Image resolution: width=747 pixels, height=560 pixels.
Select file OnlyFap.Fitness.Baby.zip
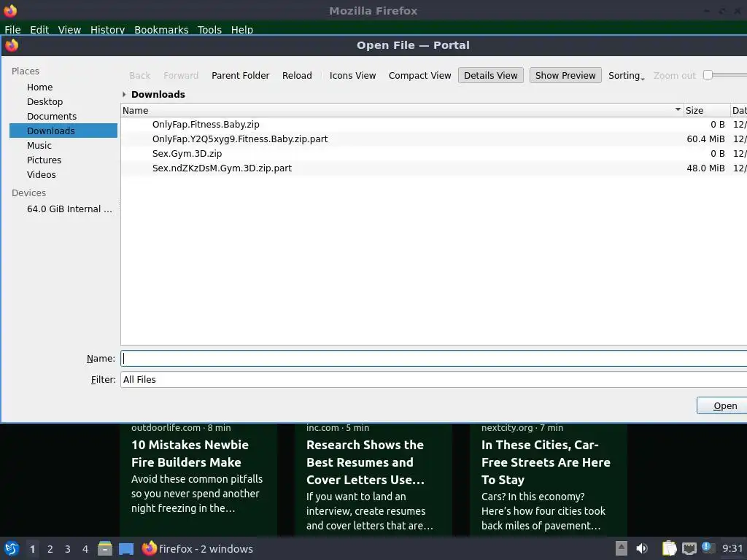click(x=206, y=124)
